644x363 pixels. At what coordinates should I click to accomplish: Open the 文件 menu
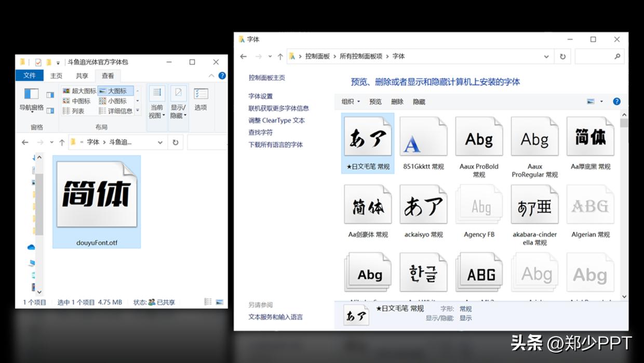point(29,76)
